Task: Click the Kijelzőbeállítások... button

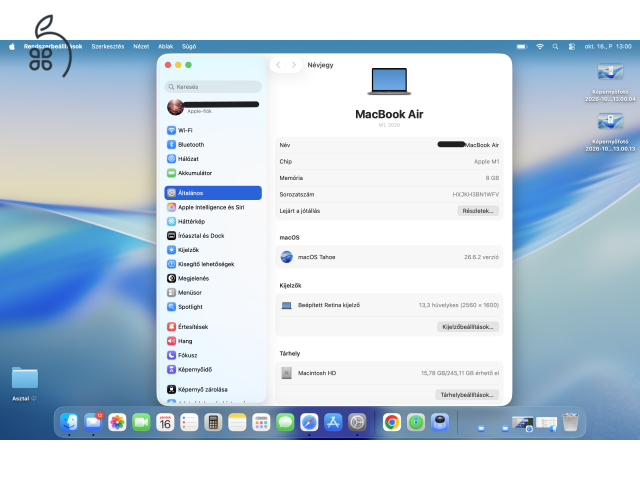Action: (468, 327)
